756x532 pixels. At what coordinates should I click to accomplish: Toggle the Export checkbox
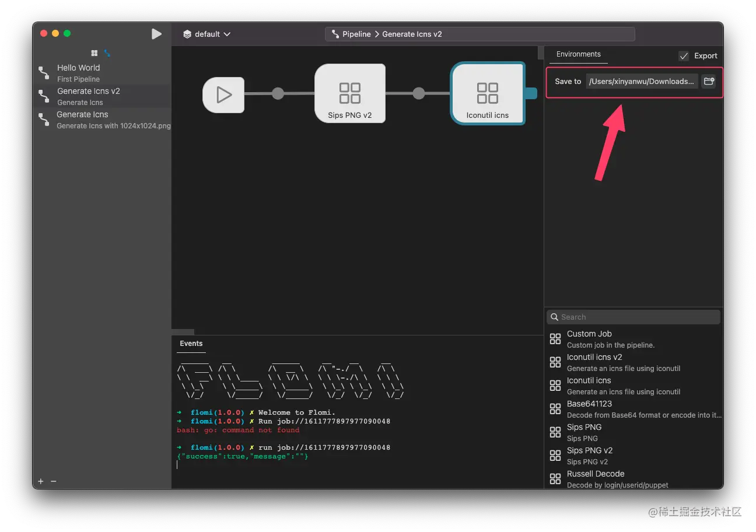[x=684, y=55]
